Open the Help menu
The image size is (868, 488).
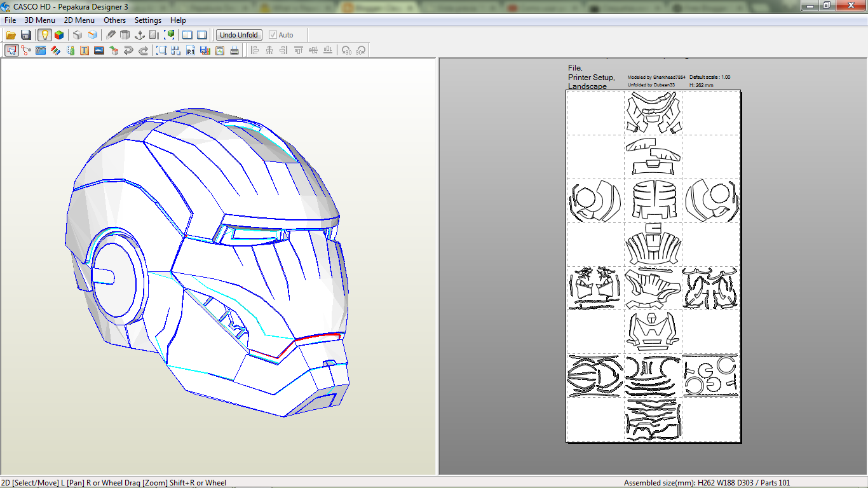(179, 20)
